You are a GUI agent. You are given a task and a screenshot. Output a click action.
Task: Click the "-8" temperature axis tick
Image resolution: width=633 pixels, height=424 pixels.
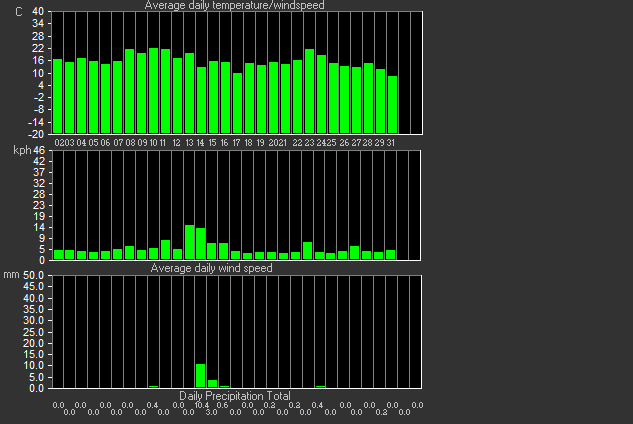(x=39, y=109)
